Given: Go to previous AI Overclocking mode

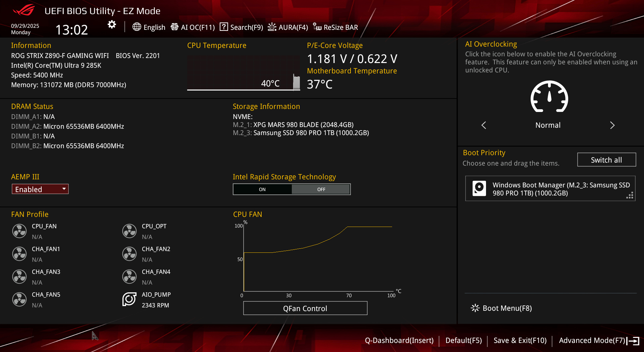Looking at the screenshot, I should (484, 125).
